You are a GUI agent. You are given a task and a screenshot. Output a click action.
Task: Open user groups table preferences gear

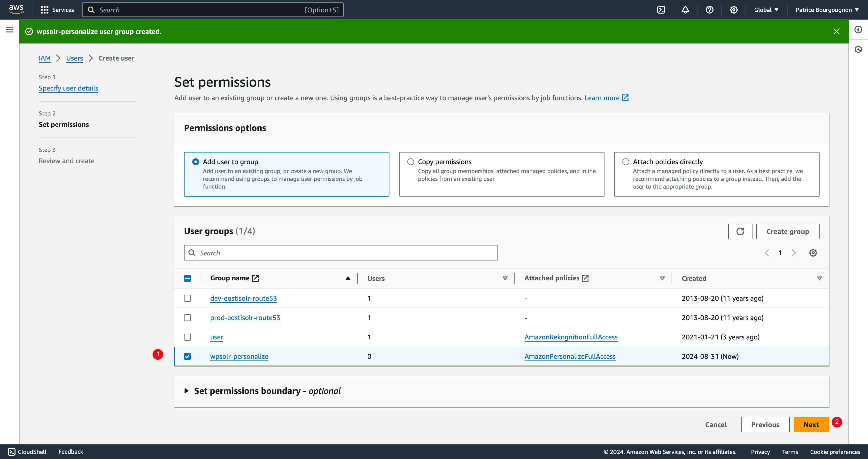point(813,253)
